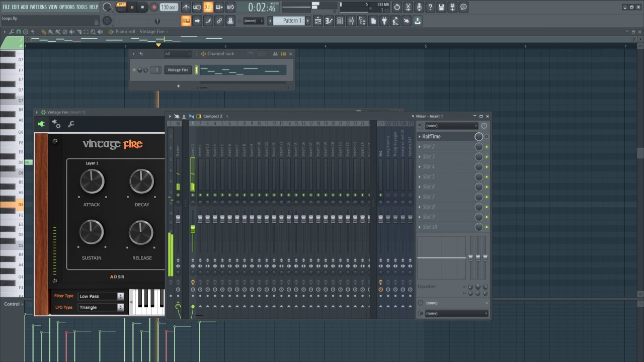Toggle PAT/SONG playback mode
The width and height of the screenshot is (644, 362).
point(121,7)
